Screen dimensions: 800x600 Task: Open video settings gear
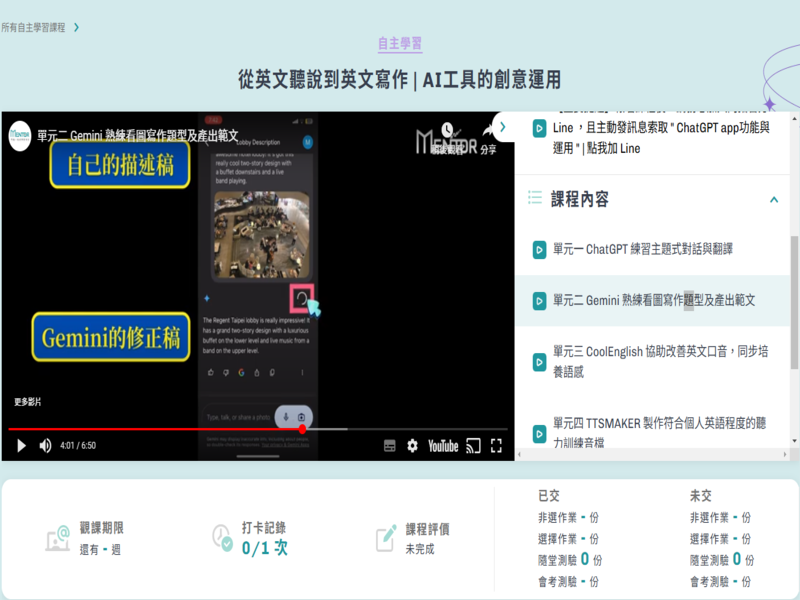coord(413,446)
